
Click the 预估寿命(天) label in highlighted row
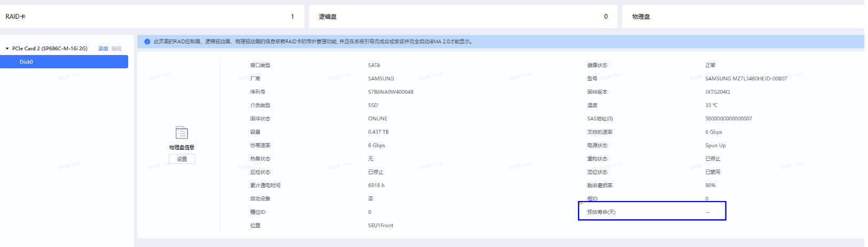tap(601, 212)
